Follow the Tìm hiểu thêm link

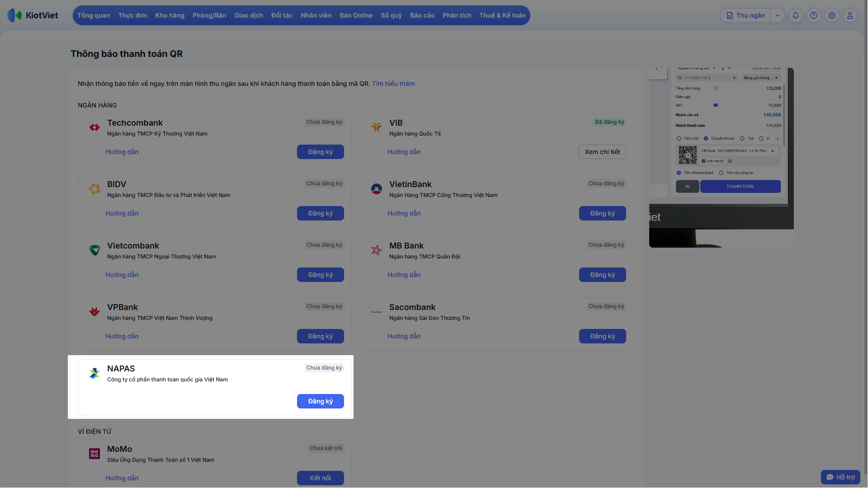[393, 84]
